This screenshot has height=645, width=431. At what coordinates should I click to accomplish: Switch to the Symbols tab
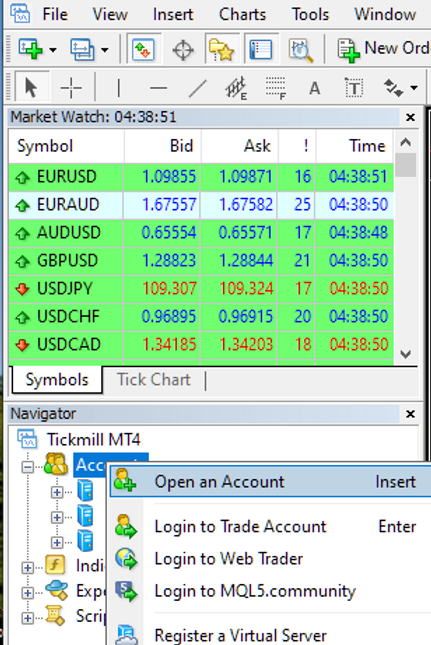pyautogui.click(x=57, y=380)
